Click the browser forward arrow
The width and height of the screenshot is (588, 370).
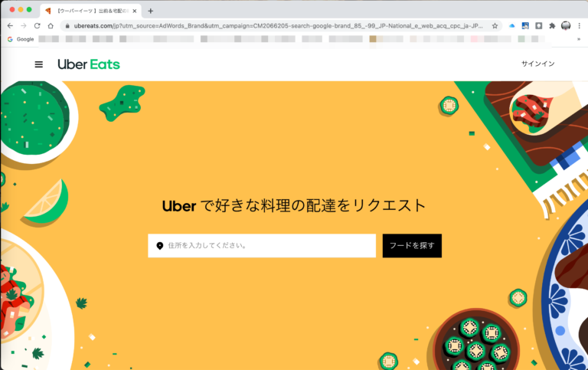click(24, 26)
